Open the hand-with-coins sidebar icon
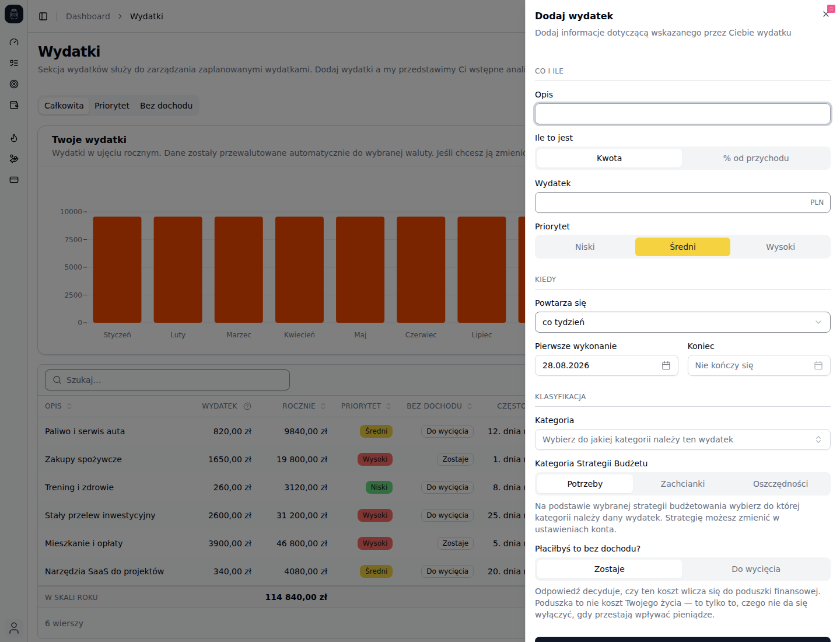 14,159
